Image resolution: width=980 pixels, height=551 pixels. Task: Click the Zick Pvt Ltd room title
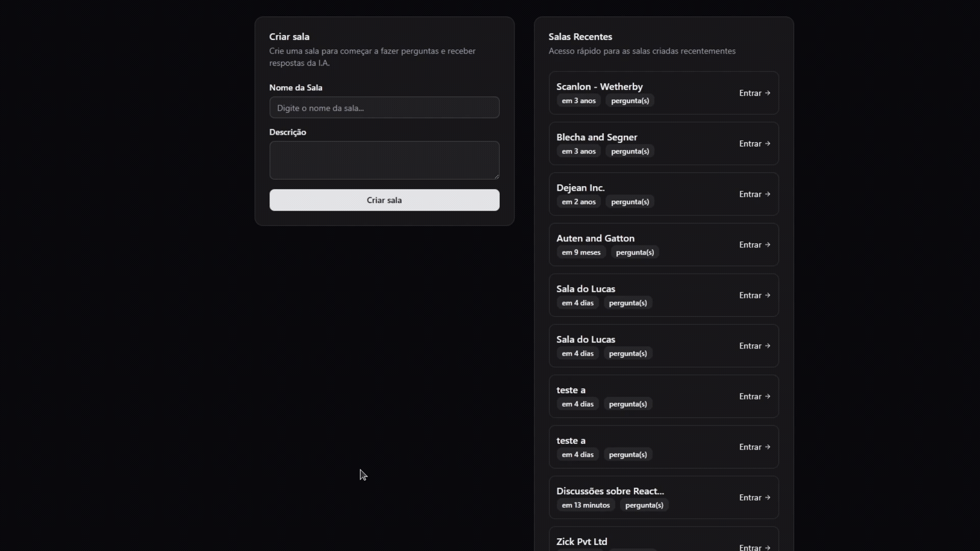[x=581, y=541]
